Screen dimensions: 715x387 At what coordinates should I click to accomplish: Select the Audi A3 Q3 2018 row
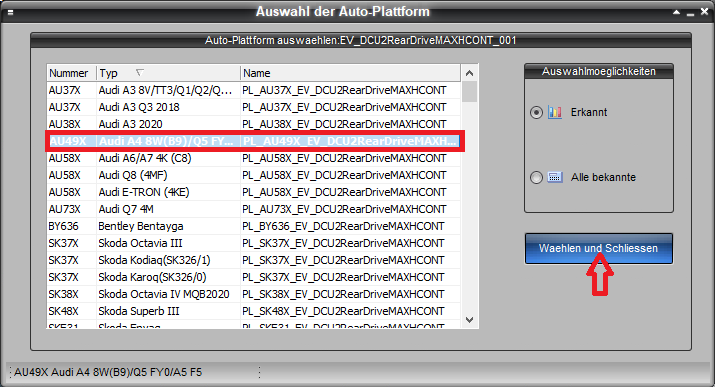point(254,107)
